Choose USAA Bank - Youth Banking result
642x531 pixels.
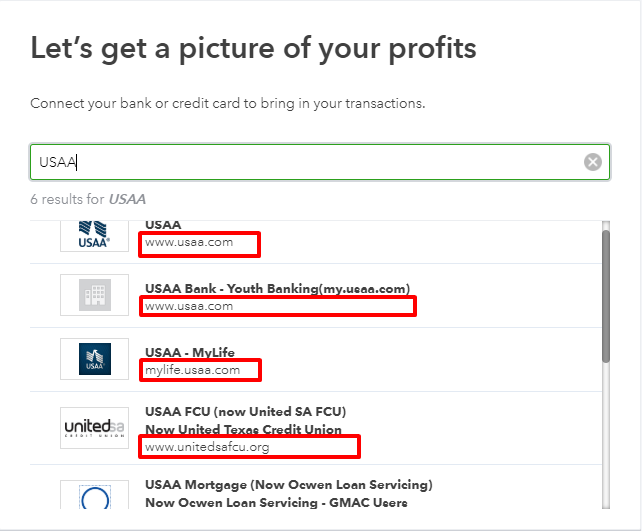click(316, 296)
